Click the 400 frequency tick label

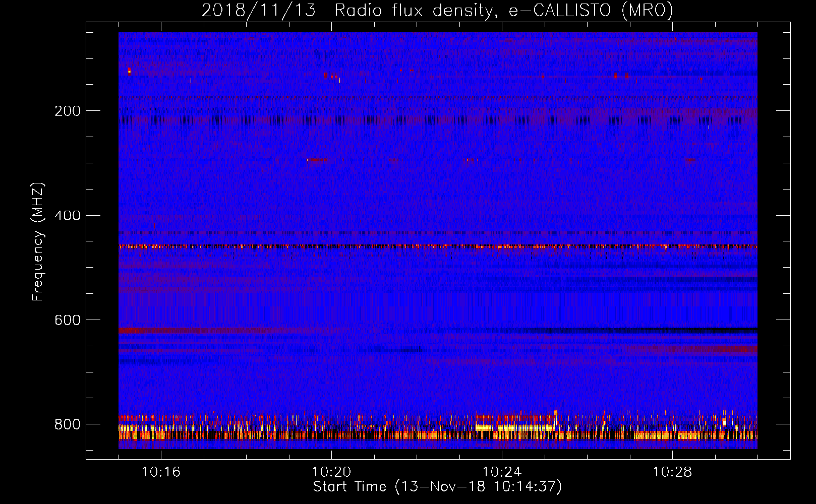click(x=67, y=216)
